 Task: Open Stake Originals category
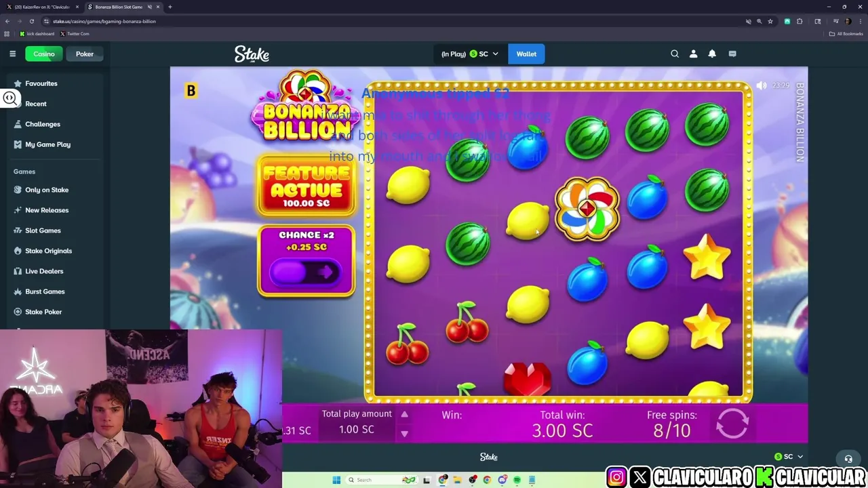48,251
